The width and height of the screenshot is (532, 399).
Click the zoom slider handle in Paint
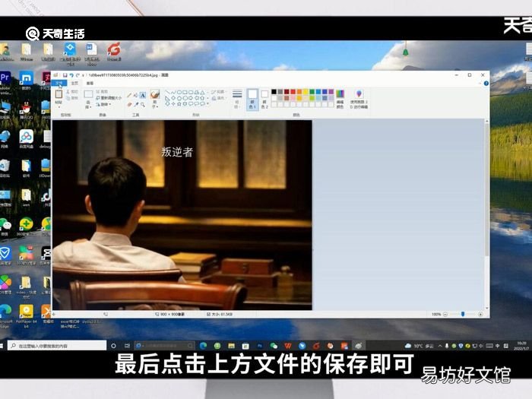point(463,314)
